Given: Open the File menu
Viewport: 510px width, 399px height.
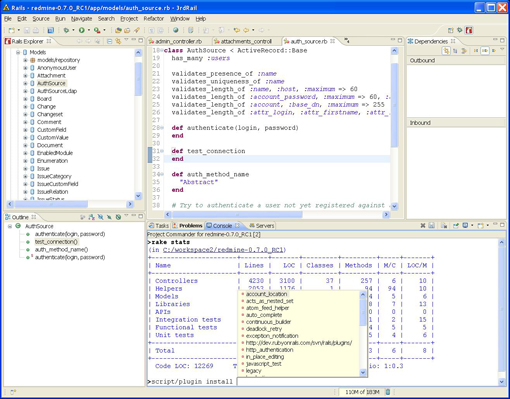Looking at the screenshot, I should (x=8, y=19).
